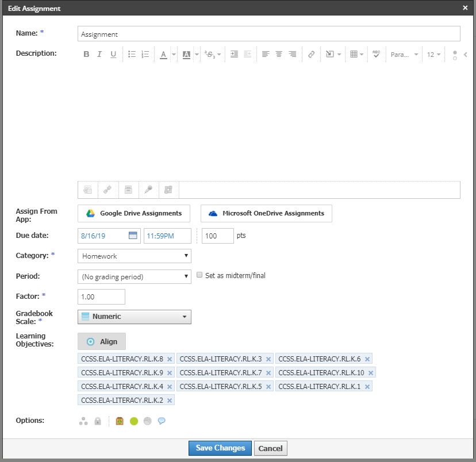Toggle bold formatting in description toolbar

(86, 55)
